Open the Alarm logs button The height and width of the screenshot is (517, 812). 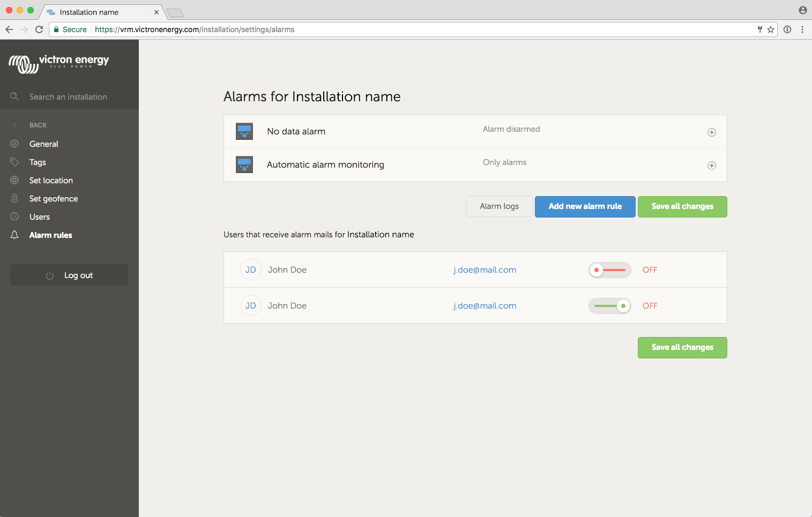499,207
